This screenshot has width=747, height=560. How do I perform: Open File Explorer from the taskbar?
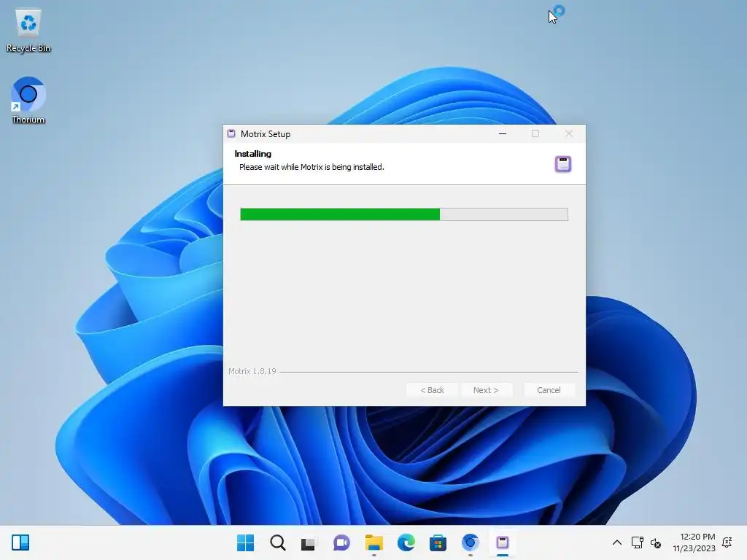pyautogui.click(x=374, y=542)
